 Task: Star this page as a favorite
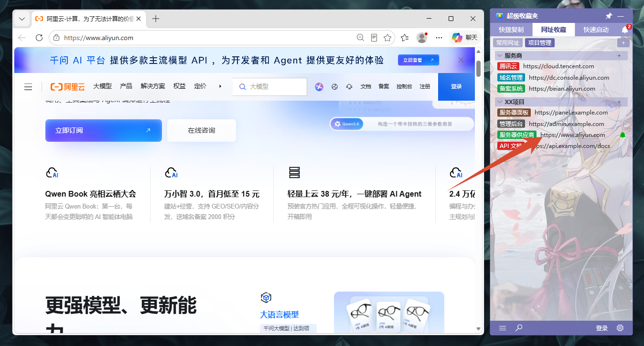point(387,38)
